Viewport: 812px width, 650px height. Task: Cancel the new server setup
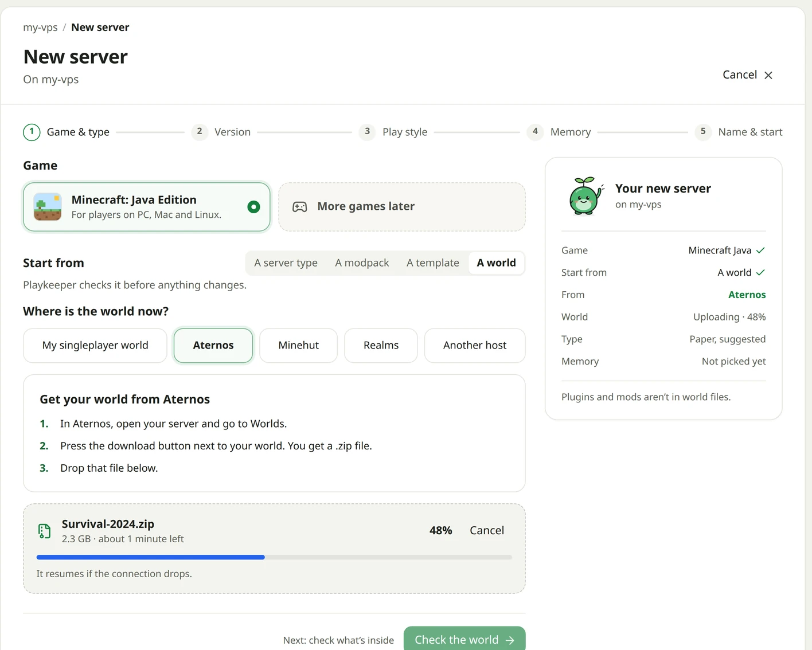[748, 75]
